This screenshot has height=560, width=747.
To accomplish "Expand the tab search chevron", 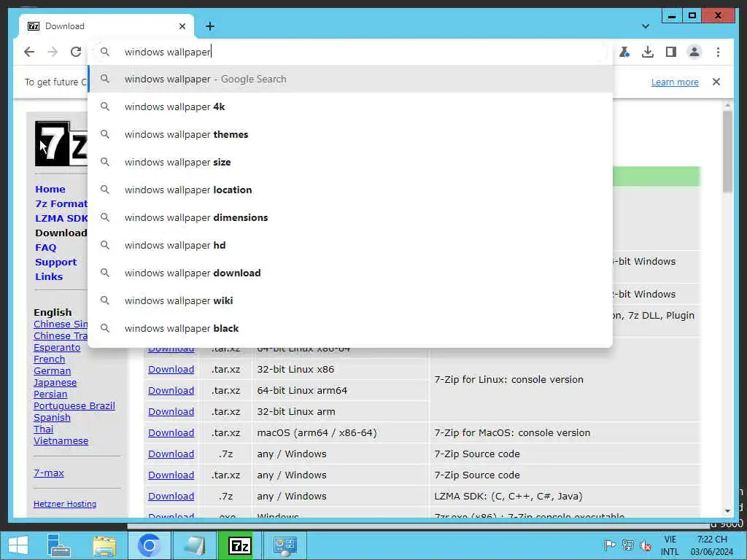I will pyautogui.click(x=646, y=26).
